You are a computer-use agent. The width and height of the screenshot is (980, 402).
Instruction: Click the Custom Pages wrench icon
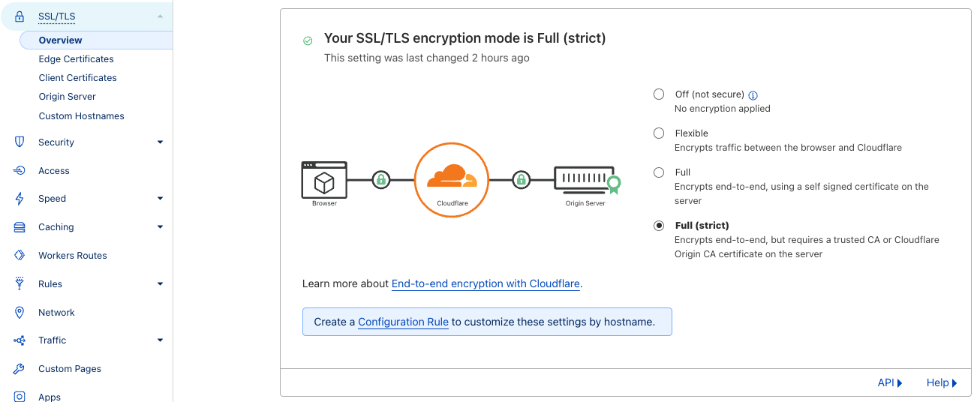pos(20,369)
